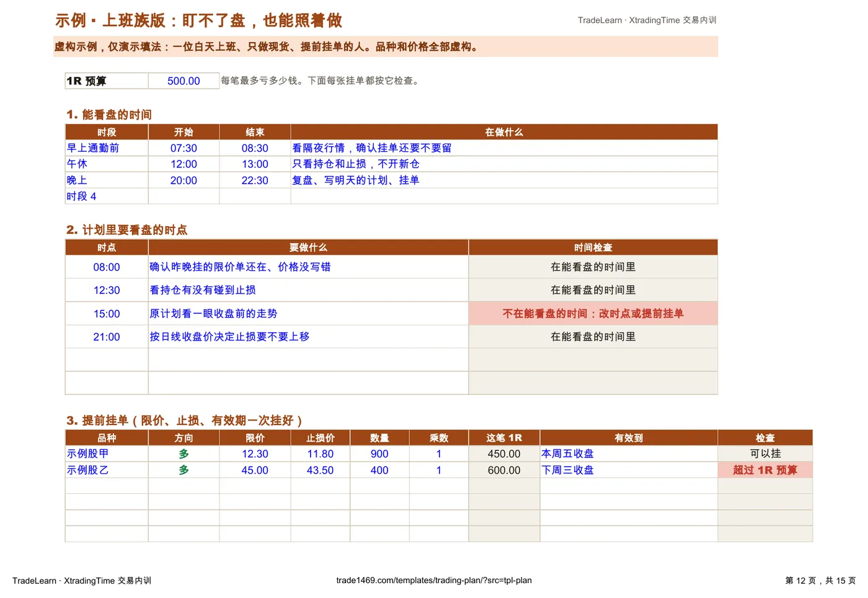
Task: Select limit price 45.00
Action: pyautogui.click(x=255, y=470)
